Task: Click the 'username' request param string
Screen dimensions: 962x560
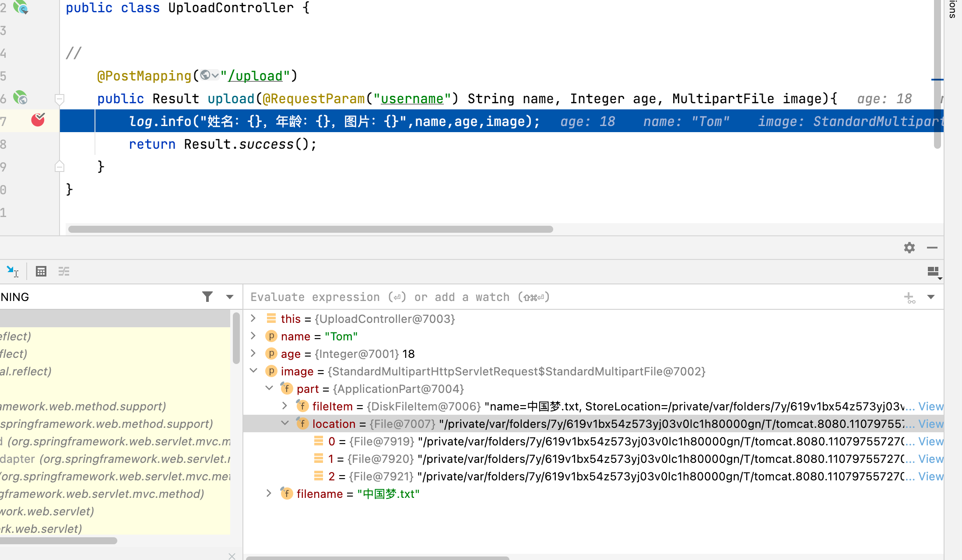Action: (x=412, y=99)
